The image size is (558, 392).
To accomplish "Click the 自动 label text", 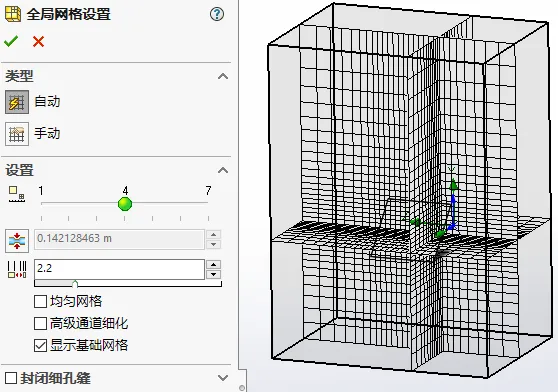I will click(47, 102).
